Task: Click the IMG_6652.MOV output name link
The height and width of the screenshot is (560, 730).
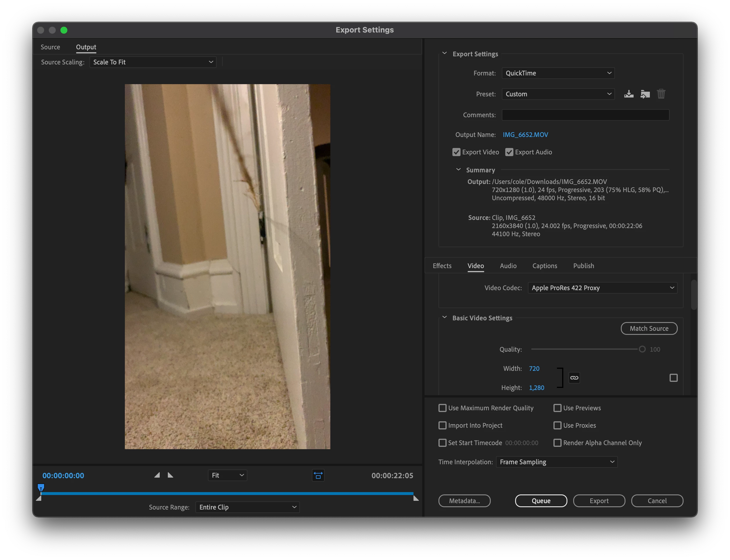Action: (525, 135)
